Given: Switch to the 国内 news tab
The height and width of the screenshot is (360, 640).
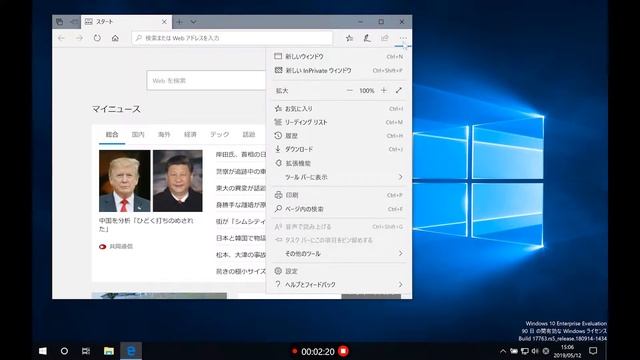Looking at the screenshot, I should [x=138, y=134].
